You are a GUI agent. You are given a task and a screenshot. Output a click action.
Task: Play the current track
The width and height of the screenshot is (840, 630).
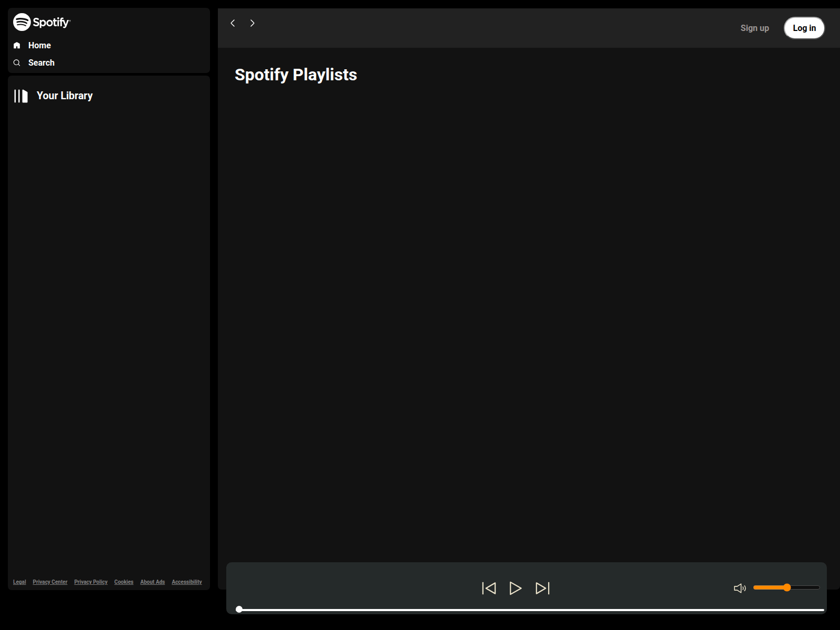516,588
